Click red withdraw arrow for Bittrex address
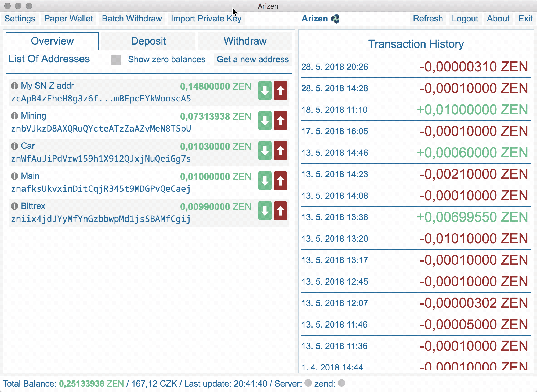537x392 pixels. (281, 211)
